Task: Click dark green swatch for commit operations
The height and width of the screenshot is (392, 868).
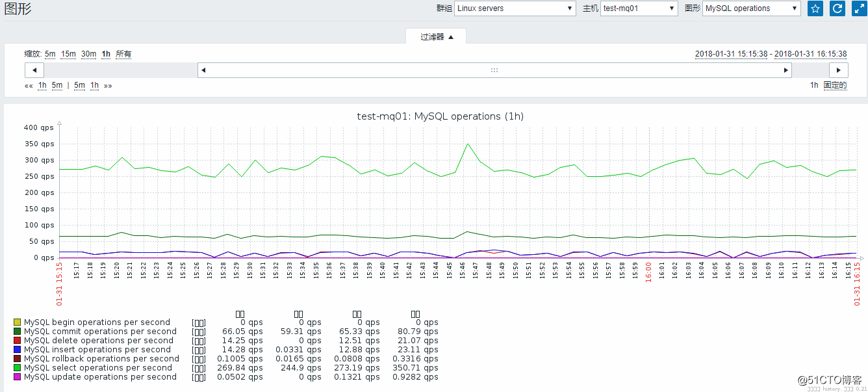Action: [18, 332]
